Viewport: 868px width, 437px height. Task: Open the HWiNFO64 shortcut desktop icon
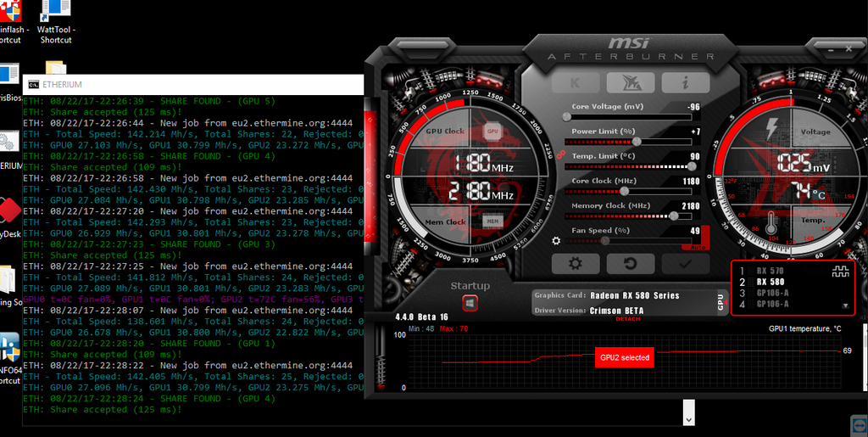[9, 358]
